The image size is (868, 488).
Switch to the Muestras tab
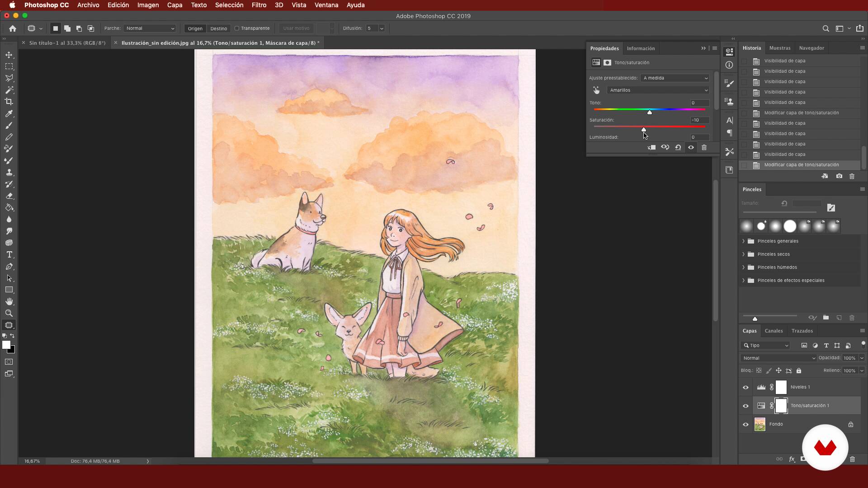pos(780,48)
